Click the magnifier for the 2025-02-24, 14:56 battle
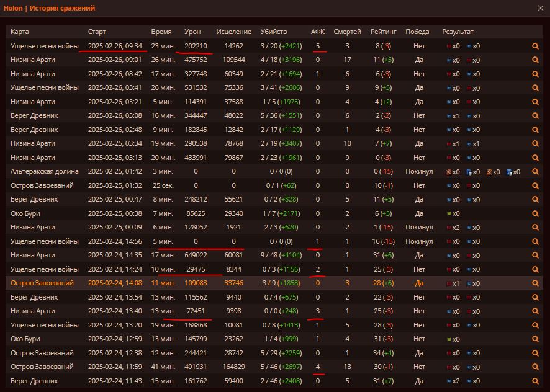The height and width of the screenshot is (392, 550). [x=535, y=241]
